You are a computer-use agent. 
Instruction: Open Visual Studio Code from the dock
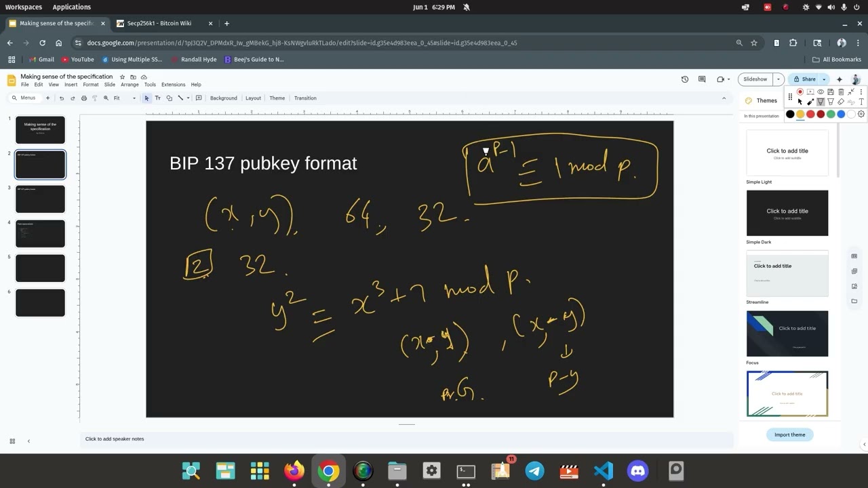click(x=604, y=470)
